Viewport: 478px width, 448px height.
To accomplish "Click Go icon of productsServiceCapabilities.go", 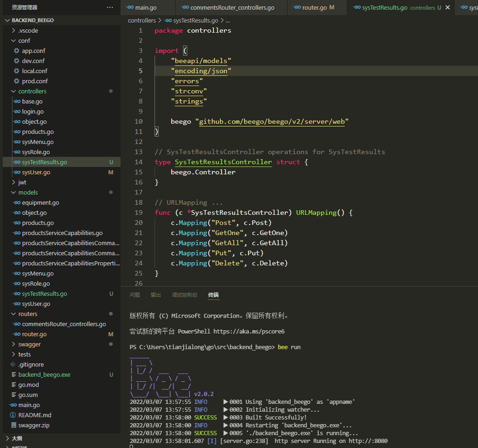I will 17,233.
